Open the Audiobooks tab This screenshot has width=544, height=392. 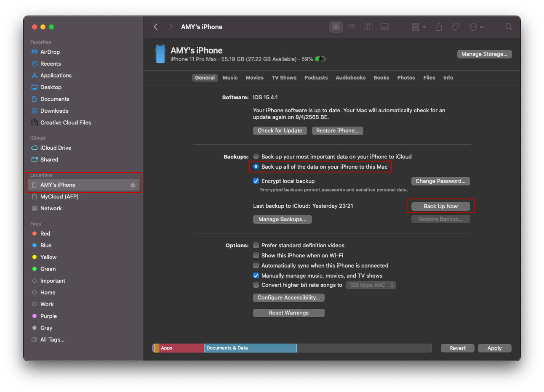pos(350,78)
